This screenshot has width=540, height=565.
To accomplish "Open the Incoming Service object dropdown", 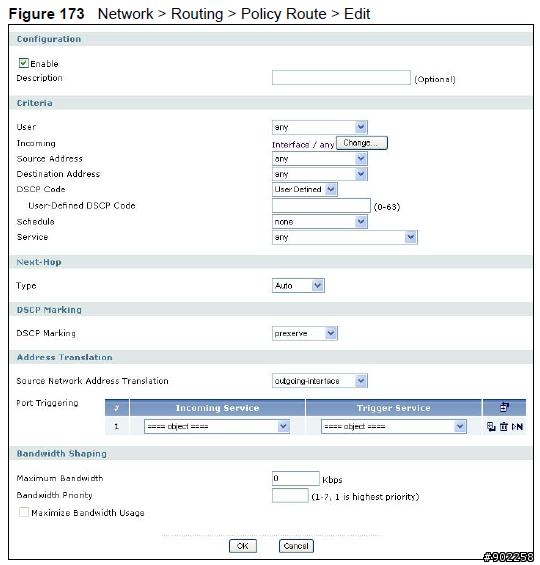I will pos(217,427).
